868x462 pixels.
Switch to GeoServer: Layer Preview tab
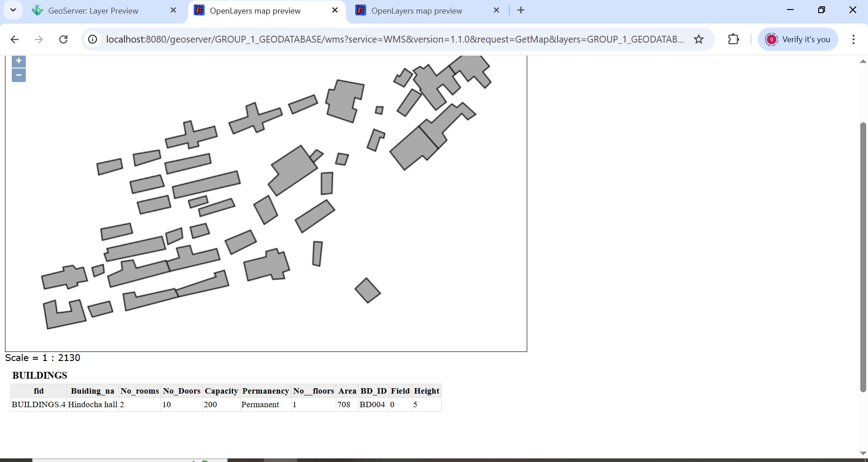point(93,10)
